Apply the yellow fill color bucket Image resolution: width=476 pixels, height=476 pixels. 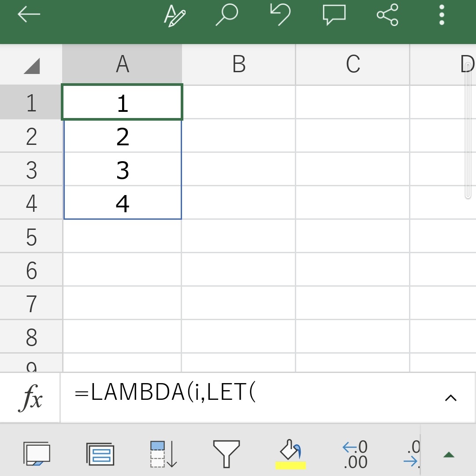click(290, 454)
